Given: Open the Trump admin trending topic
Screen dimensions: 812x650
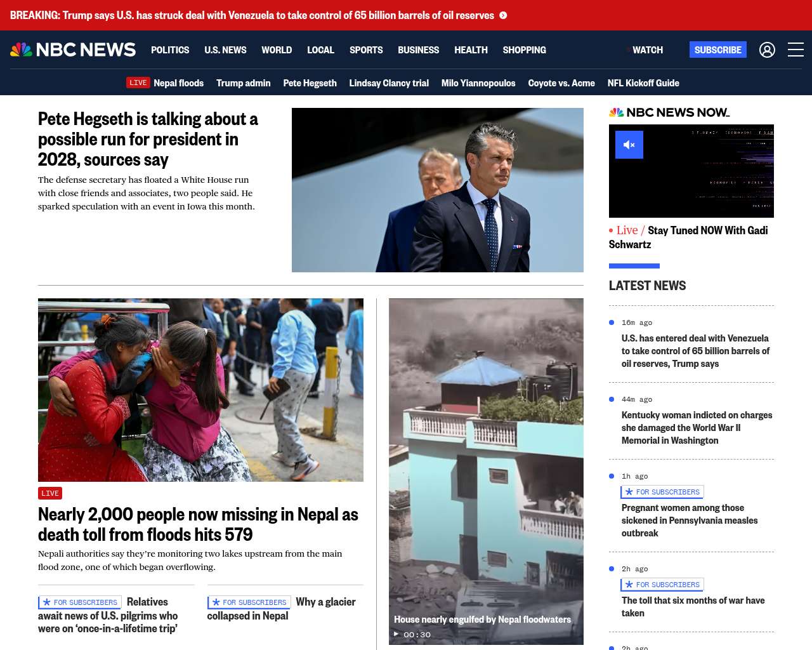Looking at the screenshot, I should (243, 83).
